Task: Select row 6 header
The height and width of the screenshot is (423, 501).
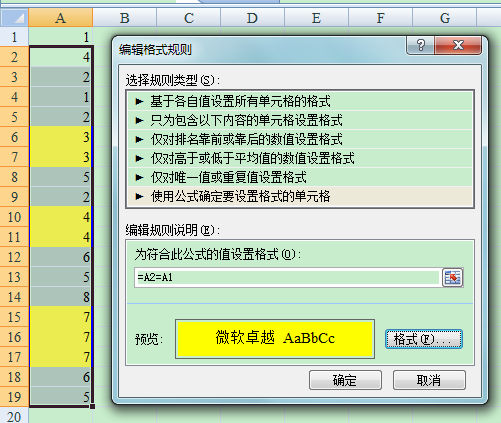Action: pyautogui.click(x=14, y=137)
